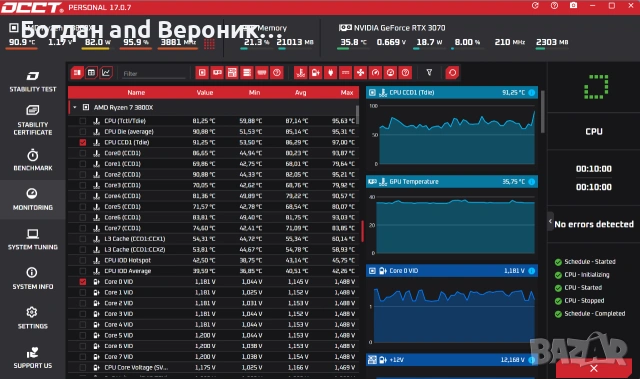This screenshot has height=379, width=640.
Task: Open Stability Certificate section
Action: [x=33, y=120]
